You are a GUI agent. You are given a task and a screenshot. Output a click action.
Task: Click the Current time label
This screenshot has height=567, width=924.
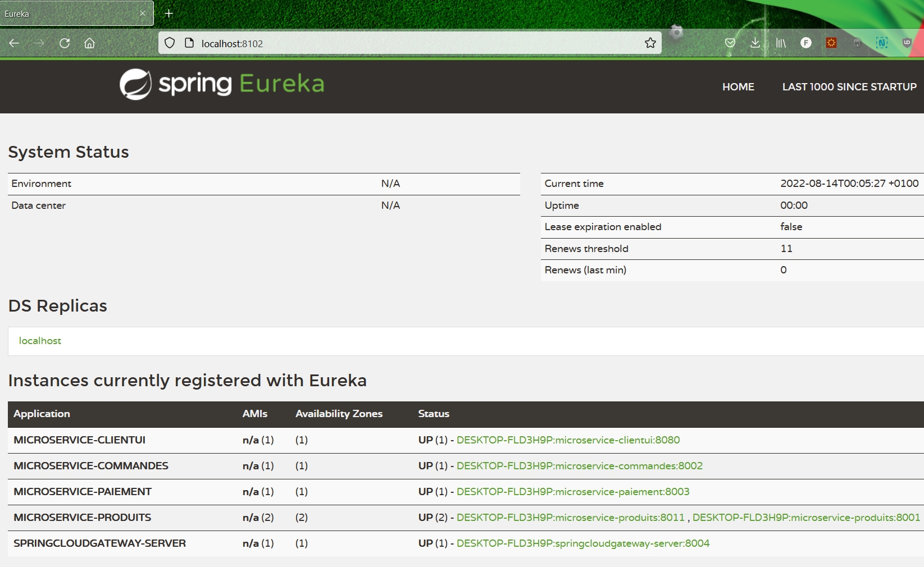click(x=574, y=184)
